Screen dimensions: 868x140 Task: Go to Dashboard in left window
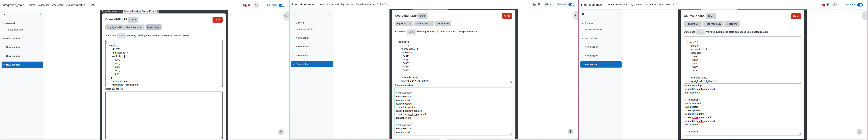(x=43, y=5)
